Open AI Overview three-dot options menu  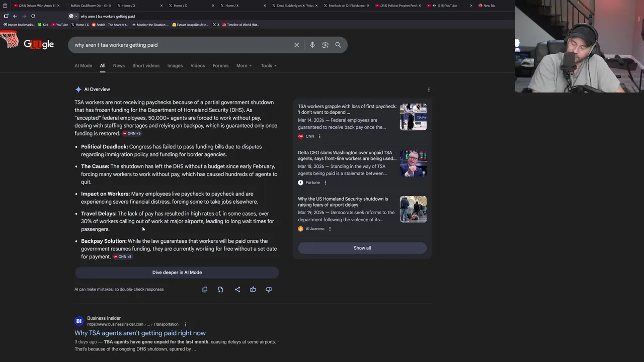[x=429, y=89]
